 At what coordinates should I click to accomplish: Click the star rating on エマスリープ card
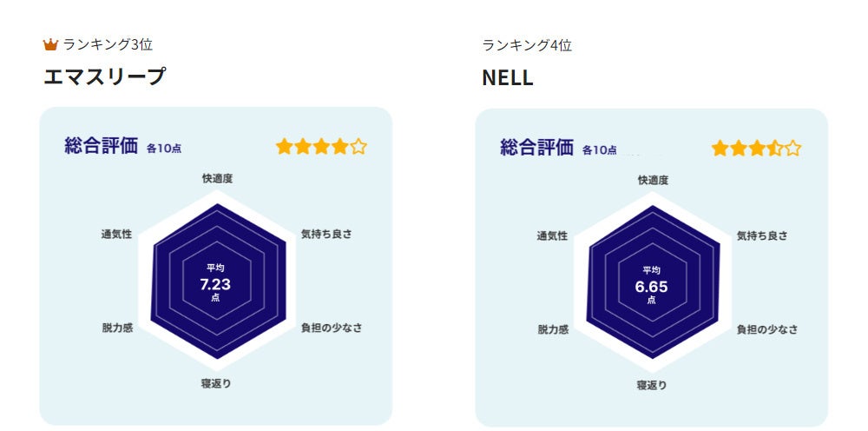[321, 147]
